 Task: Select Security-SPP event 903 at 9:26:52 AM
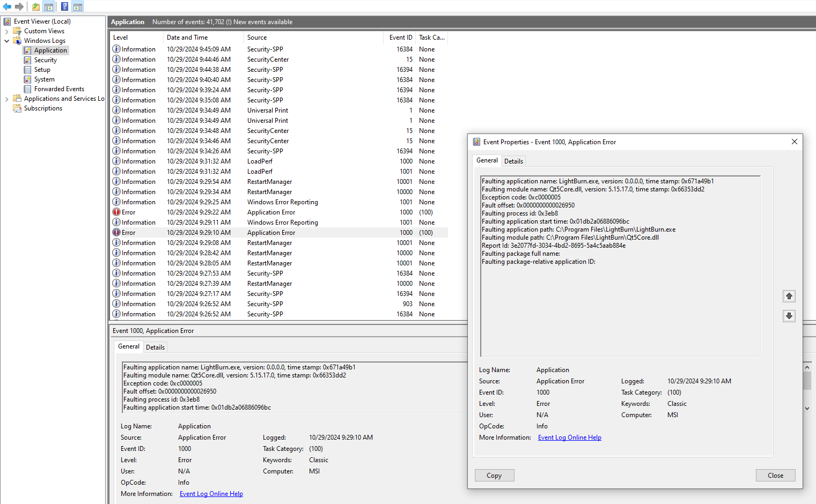click(x=279, y=304)
